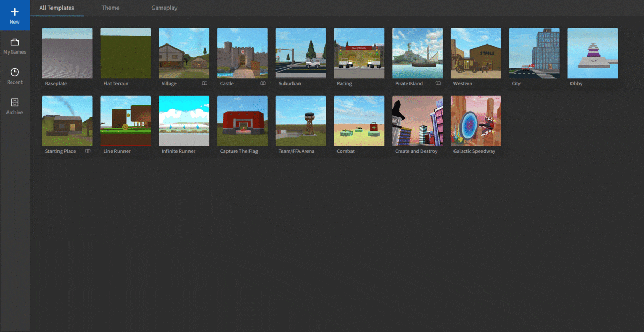Click the "Galactic Speedway" label text
This screenshot has width=644, height=332.
(x=474, y=151)
